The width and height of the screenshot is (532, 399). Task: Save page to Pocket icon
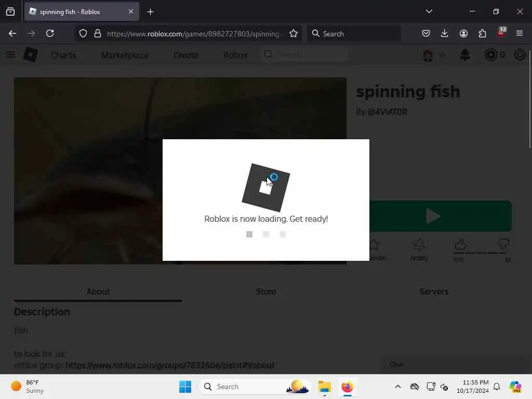426,34
